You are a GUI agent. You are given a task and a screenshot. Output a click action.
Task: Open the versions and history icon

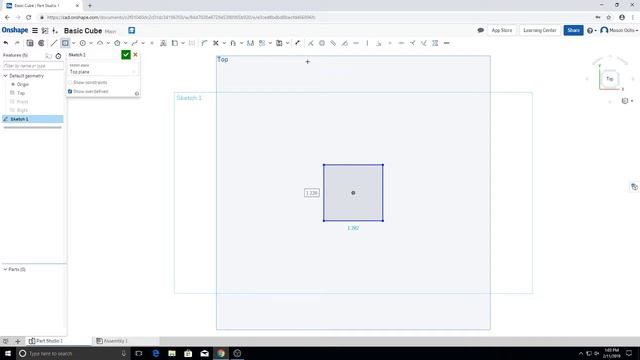coord(45,31)
